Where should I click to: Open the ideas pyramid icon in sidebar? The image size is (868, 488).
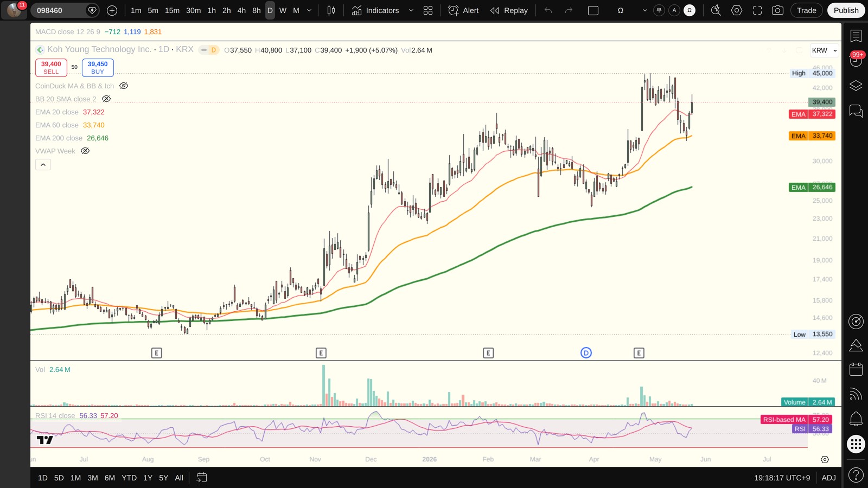(x=856, y=345)
